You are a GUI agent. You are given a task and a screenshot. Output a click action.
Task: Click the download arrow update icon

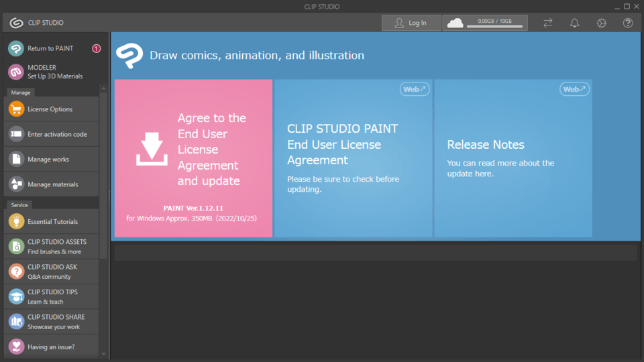point(152,149)
